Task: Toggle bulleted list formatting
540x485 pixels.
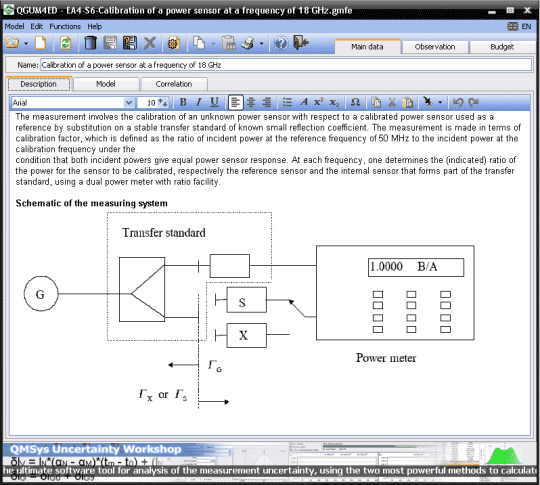Action: [x=287, y=102]
